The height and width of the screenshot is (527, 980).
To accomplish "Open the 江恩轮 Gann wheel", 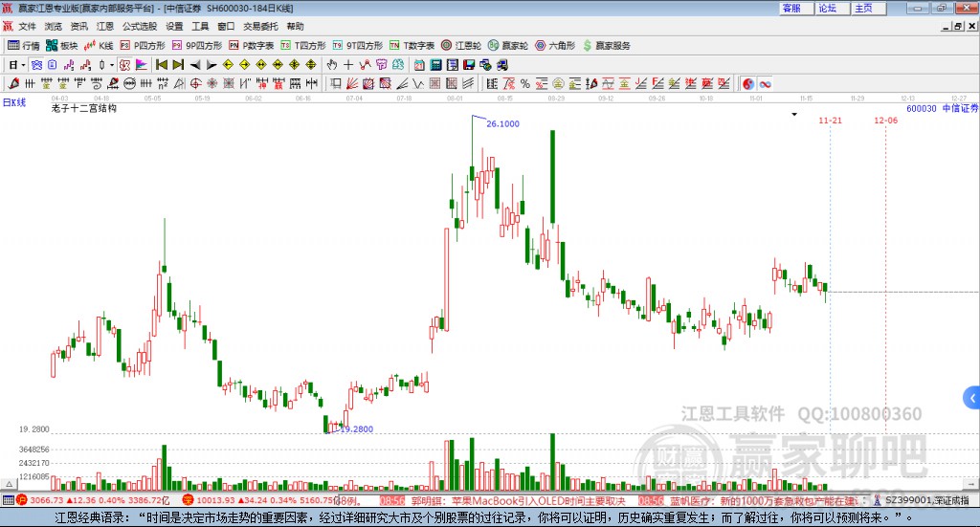I will (x=461, y=46).
